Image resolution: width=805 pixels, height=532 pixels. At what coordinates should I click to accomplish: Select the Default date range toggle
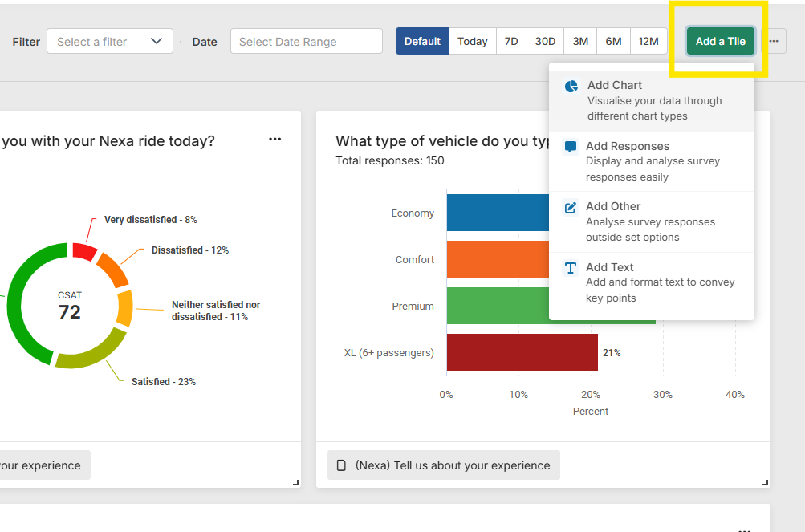click(422, 41)
